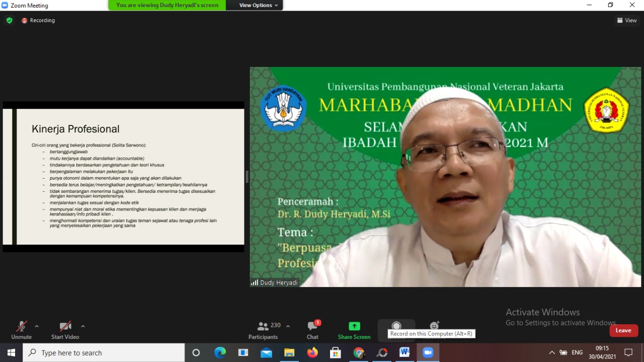The image size is (644, 362).
Task: Open the Participants panel
Action: pyautogui.click(x=263, y=330)
